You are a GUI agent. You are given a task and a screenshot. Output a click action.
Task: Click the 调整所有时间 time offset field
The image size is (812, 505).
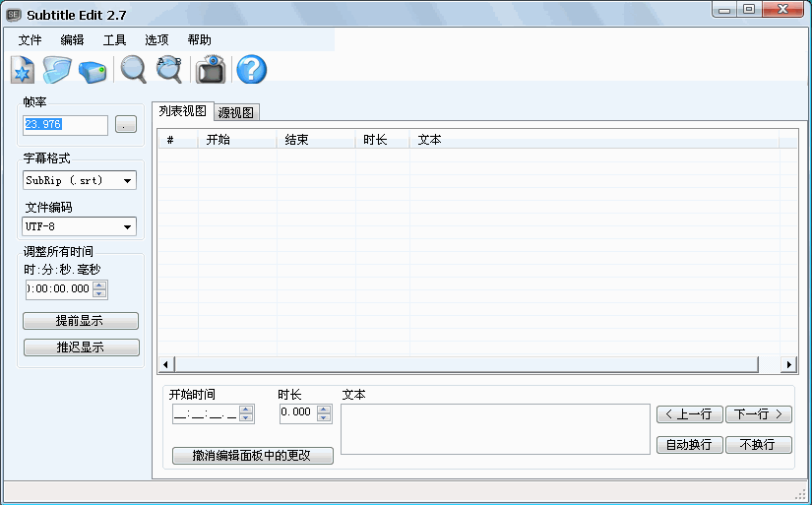[x=58, y=289]
